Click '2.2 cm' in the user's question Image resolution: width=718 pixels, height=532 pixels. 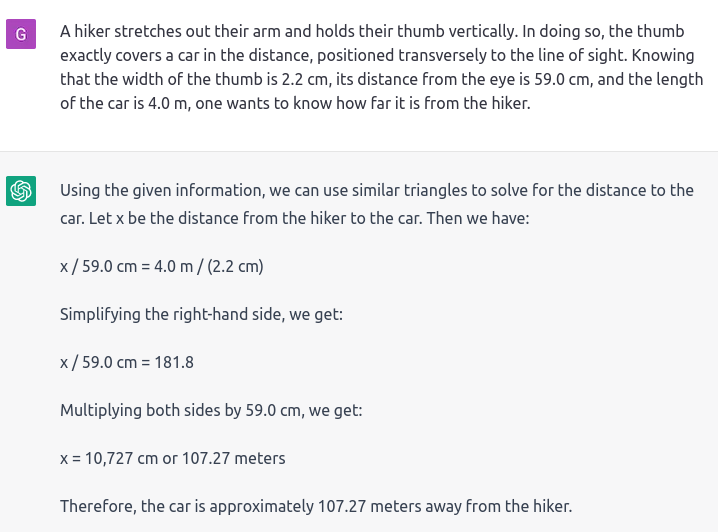pyautogui.click(x=305, y=79)
